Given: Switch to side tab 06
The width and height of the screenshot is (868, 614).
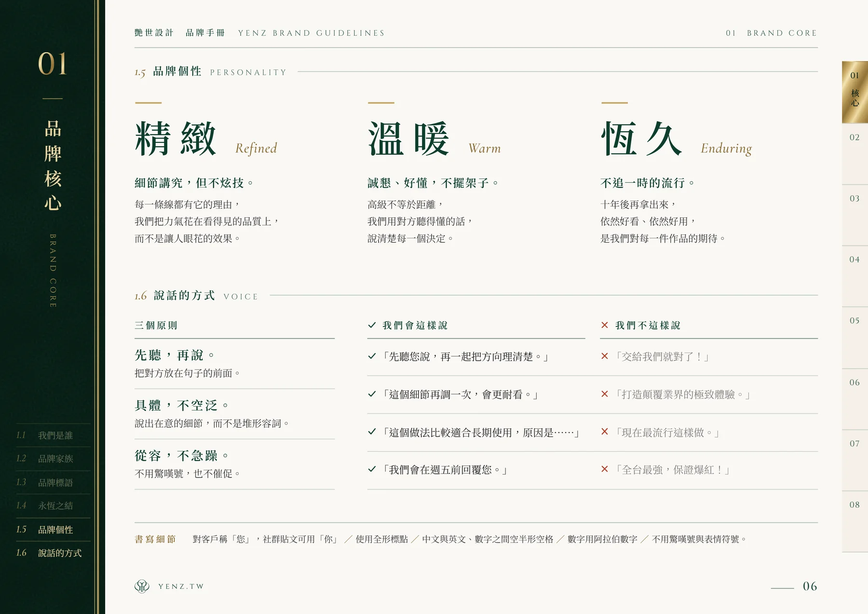Looking at the screenshot, I should [855, 398].
